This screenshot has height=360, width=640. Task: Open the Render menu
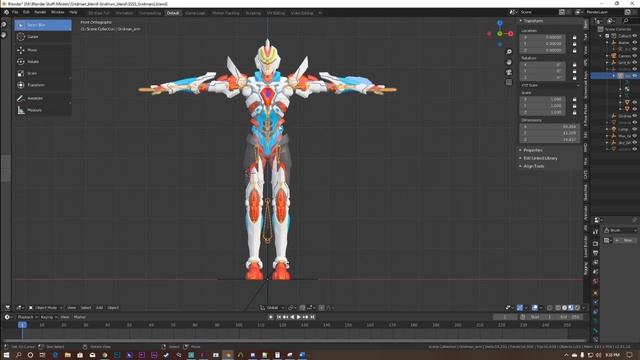point(40,13)
